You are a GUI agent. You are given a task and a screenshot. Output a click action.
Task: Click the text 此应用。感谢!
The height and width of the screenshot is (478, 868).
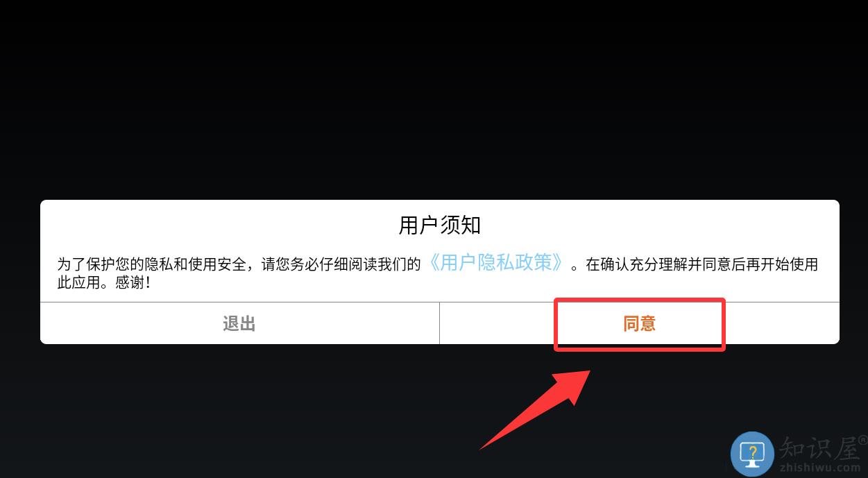coord(104,283)
